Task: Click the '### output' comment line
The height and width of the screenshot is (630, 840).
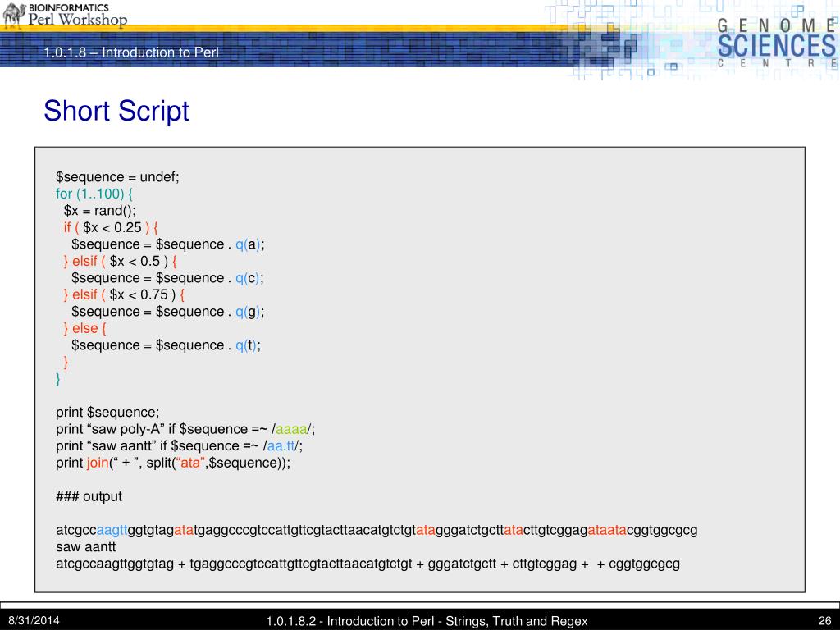Action: click(89, 496)
